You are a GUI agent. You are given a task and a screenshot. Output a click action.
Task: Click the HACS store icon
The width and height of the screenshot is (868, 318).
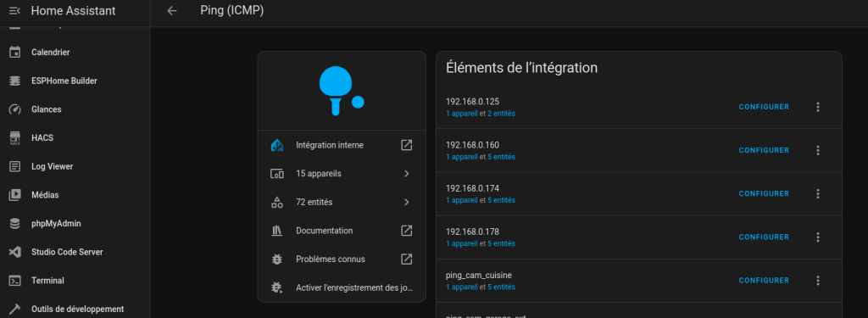click(15, 138)
